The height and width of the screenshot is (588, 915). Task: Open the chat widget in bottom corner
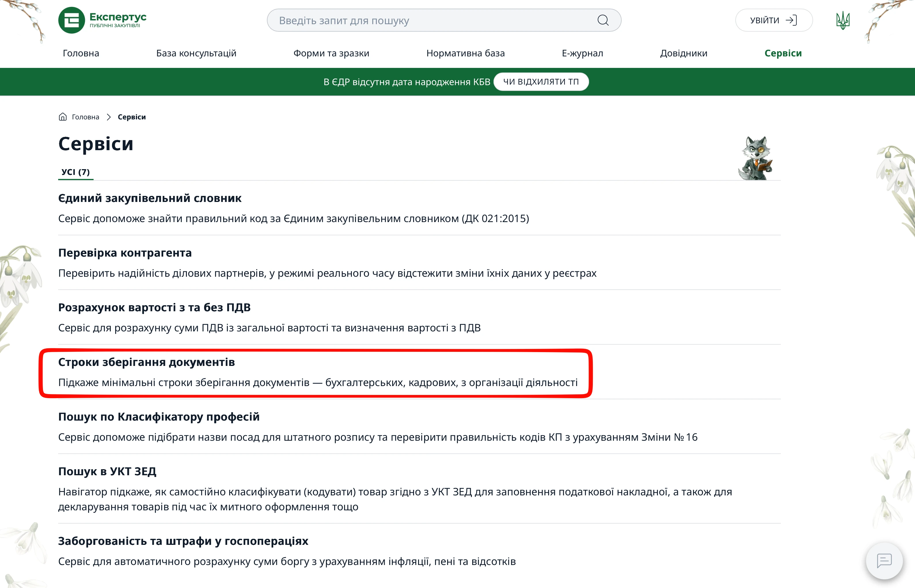pos(884,560)
